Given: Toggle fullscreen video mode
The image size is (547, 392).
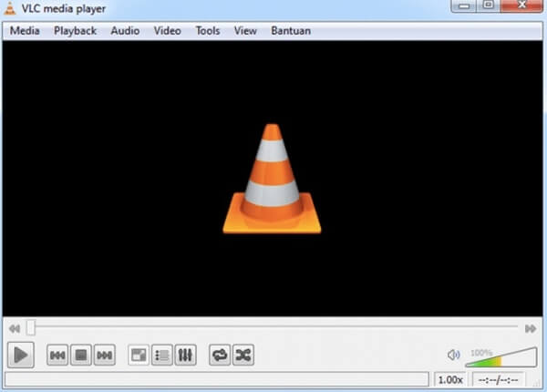Looking at the screenshot, I should [x=139, y=355].
